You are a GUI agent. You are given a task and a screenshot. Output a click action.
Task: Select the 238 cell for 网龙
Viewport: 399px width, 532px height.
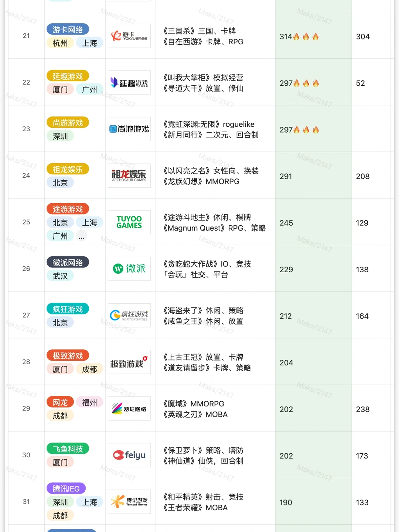tap(371, 408)
